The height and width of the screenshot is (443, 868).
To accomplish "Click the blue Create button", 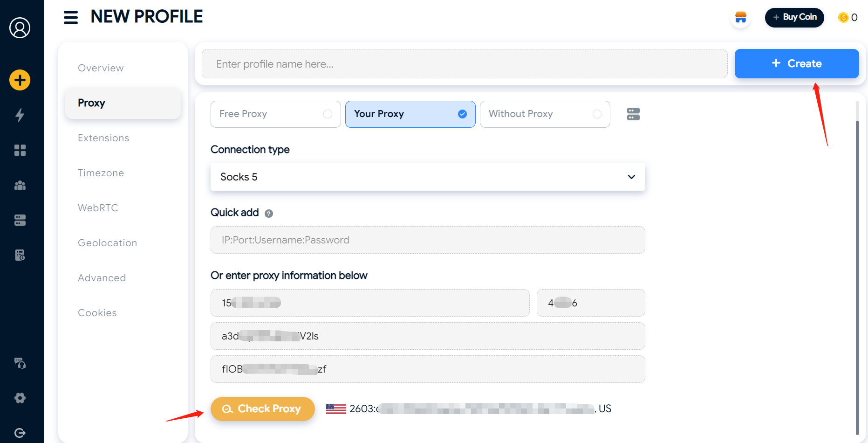I will tap(797, 63).
